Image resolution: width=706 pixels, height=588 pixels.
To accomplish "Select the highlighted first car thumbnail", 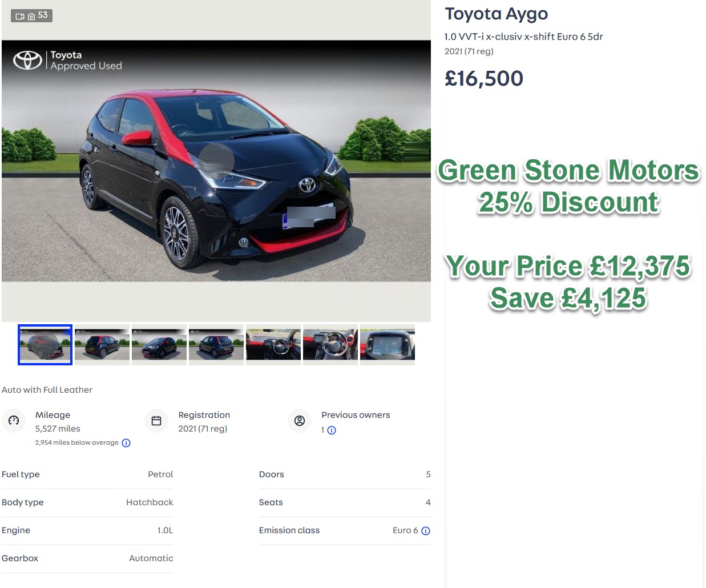I will [x=45, y=345].
